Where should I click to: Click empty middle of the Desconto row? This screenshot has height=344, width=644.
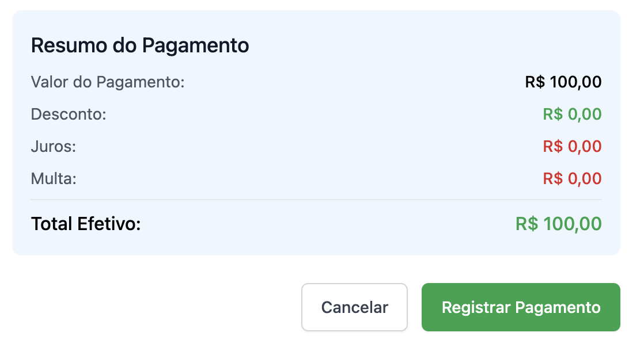(323, 114)
